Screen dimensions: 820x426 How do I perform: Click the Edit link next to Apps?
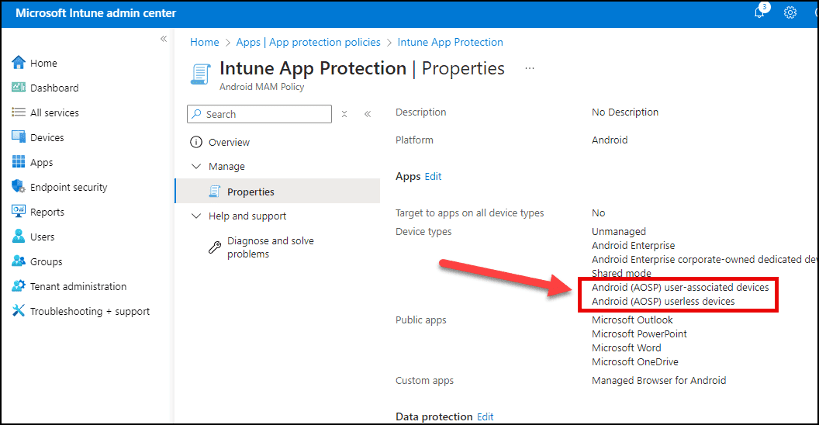(x=433, y=177)
